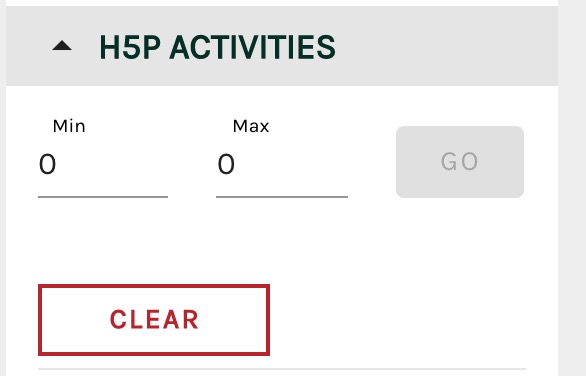The image size is (586, 376).
Task: Click the GO text on the gray button
Action: 459,162
